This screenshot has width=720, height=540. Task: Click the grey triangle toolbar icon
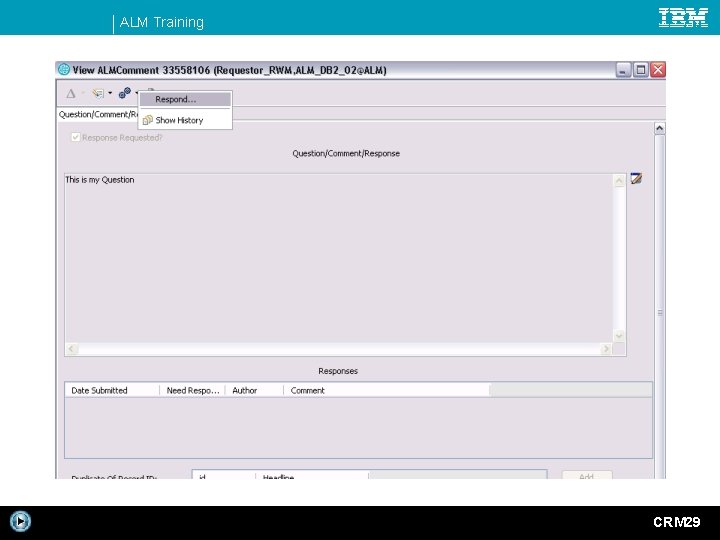(71, 94)
